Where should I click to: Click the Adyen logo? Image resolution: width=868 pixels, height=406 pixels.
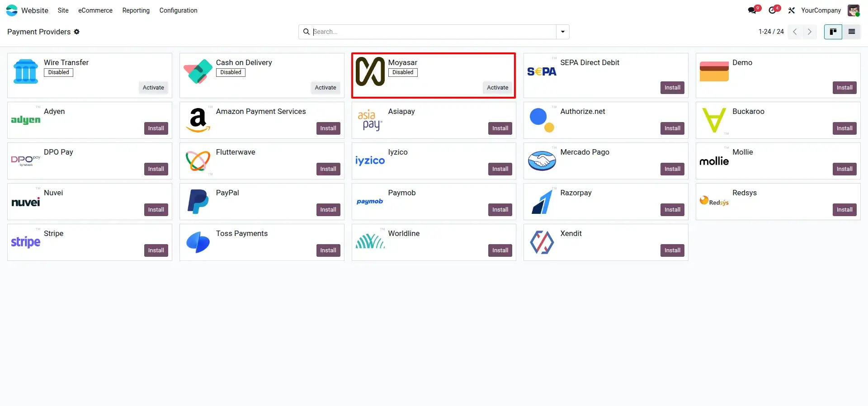(26, 120)
